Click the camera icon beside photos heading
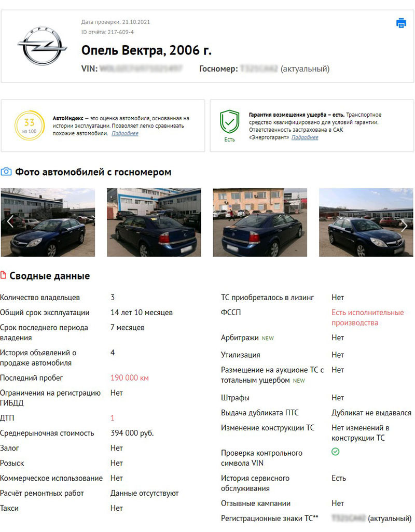The height and width of the screenshot is (532, 415). [x=6, y=172]
